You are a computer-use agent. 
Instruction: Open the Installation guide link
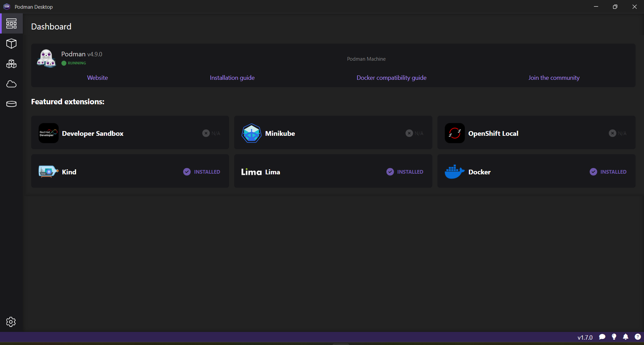[232, 78]
